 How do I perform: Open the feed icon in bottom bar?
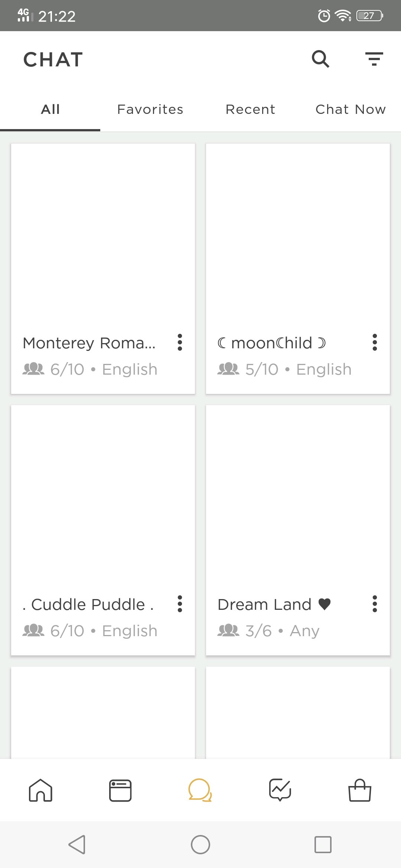click(x=120, y=790)
